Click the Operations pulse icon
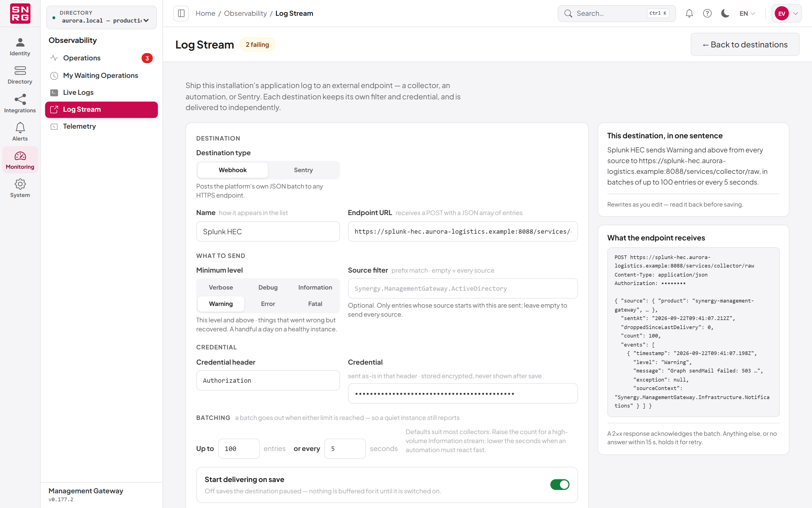The image size is (812, 508). click(54, 58)
